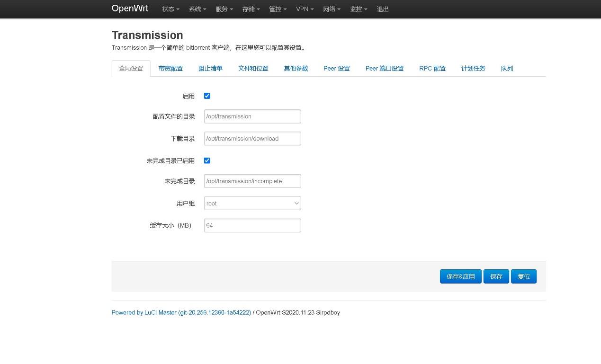The image size is (601, 364).
Task: Open the Powered by LuCI link
Action: [x=180, y=312]
